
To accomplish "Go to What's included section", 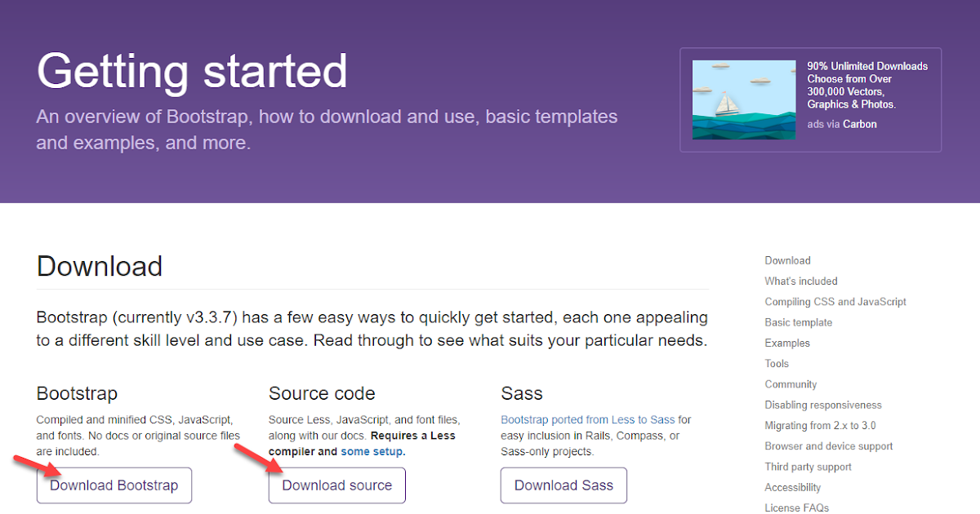I will point(800,281).
